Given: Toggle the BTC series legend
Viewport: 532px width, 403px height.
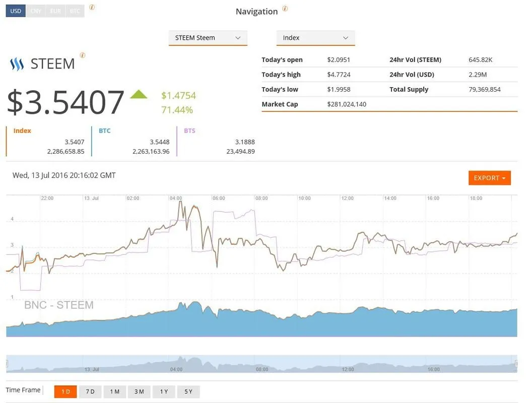Looking at the screenshot, I should click(104, 130).
